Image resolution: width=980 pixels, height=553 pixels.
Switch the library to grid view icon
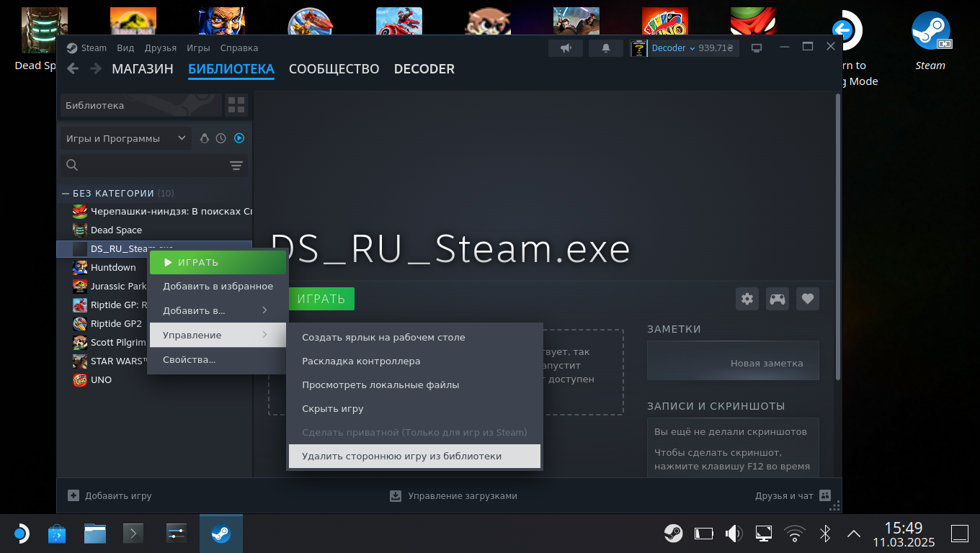[236, 105]
